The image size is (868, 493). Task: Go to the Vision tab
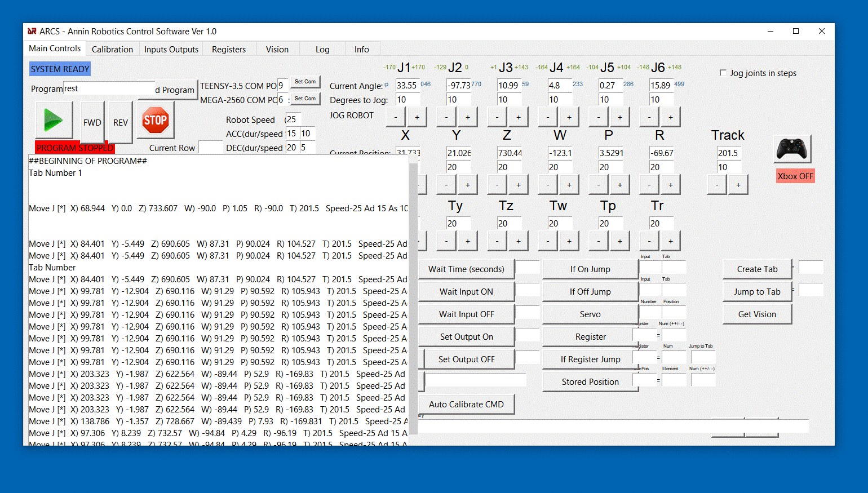[277, 49]
